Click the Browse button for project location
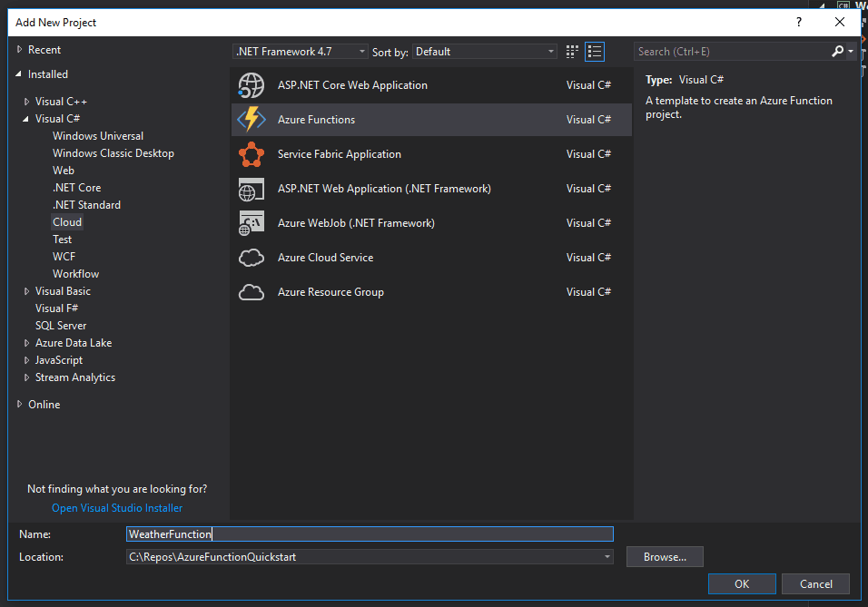Viewport: 868px width, 607px height. [665, 556]
